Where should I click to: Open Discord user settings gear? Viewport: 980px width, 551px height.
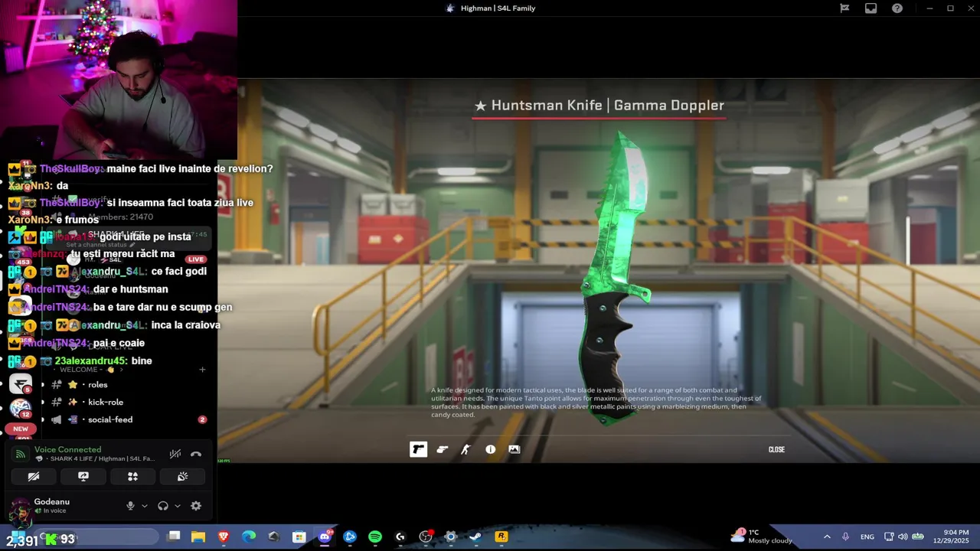pyautogui.click(x=196, y=506)
